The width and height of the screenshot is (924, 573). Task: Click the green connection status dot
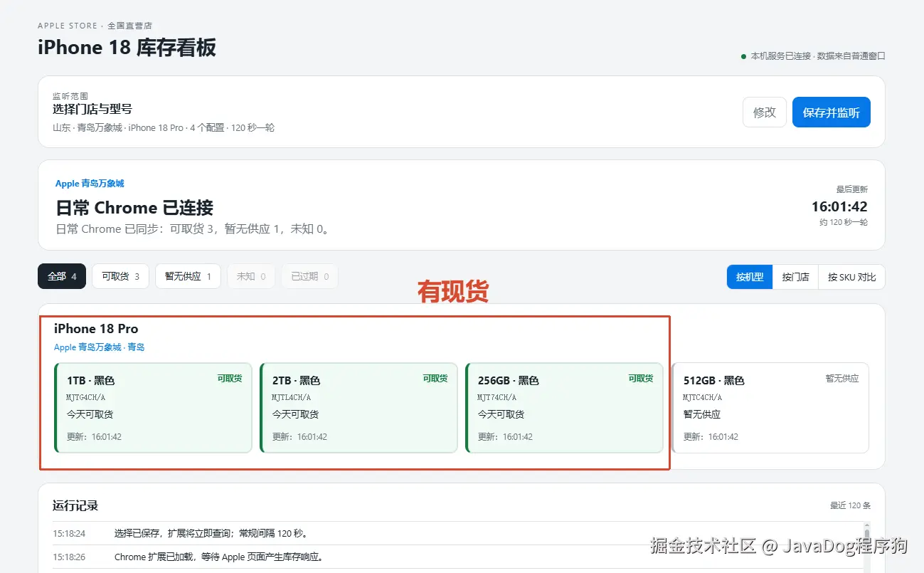(x=743, y=56)
